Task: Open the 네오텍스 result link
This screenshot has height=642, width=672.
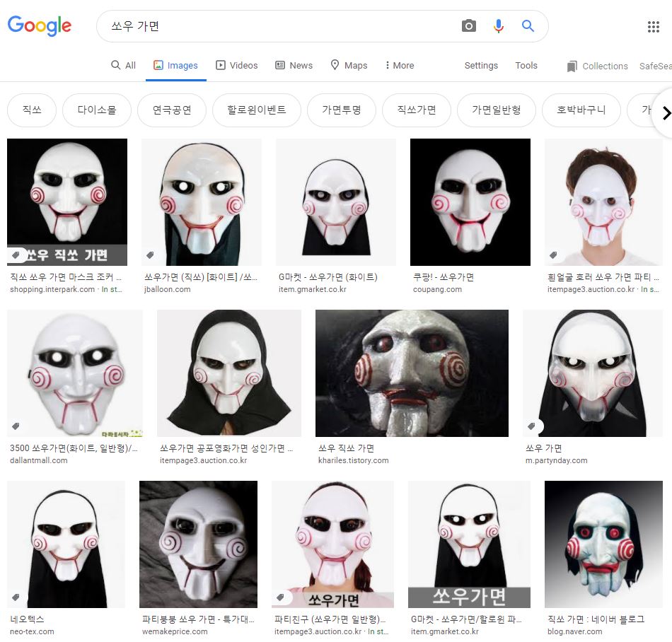Action: (27, 619)
